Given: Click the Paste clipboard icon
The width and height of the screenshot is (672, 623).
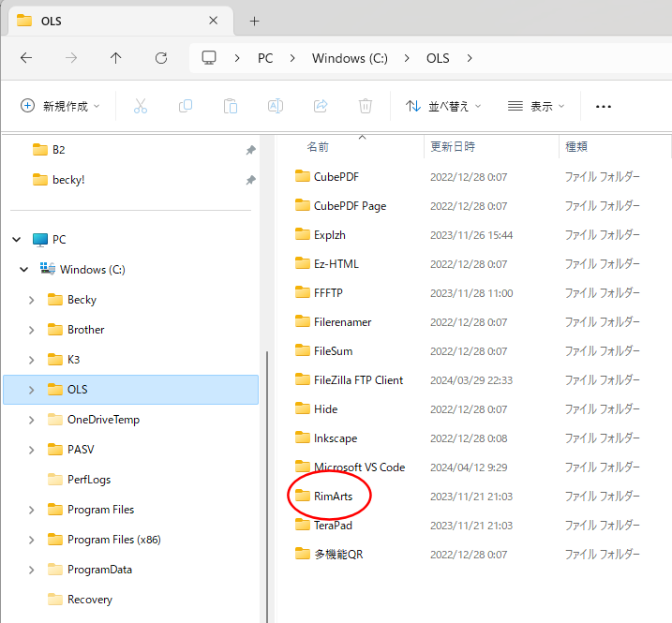Looking at the screenshot, I should click(231, 106).
